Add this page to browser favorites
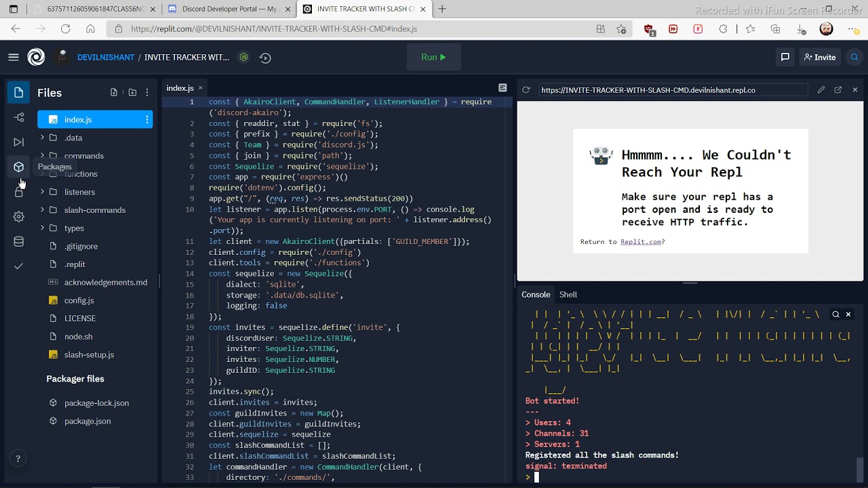868x488 pixels. click(x=621, y=29)
